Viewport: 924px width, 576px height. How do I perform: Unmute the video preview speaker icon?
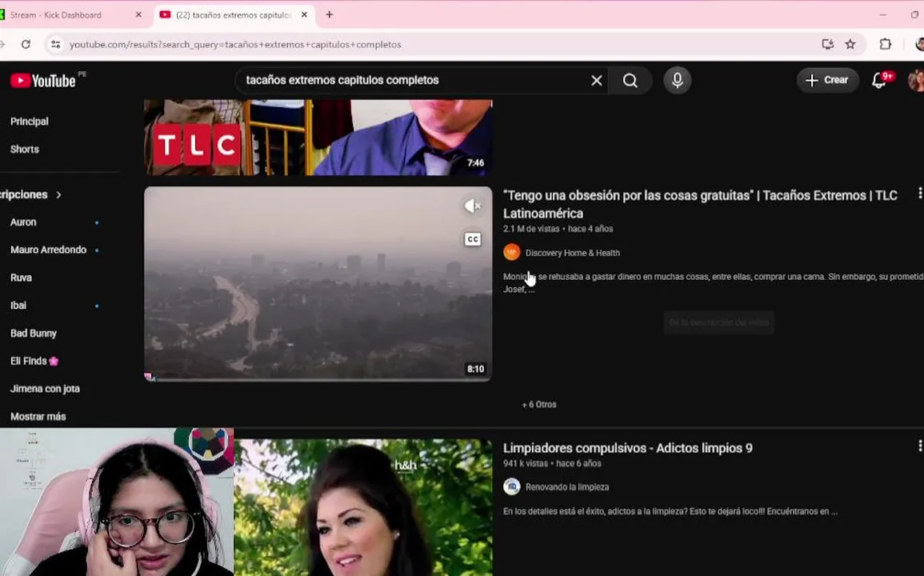(x=473, y=206)
